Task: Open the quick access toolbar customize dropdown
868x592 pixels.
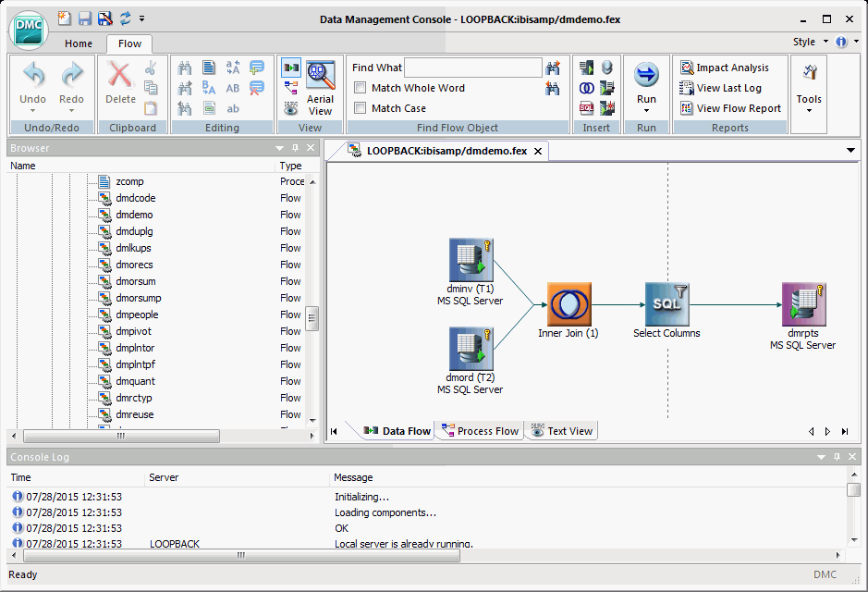Action: 141,18
